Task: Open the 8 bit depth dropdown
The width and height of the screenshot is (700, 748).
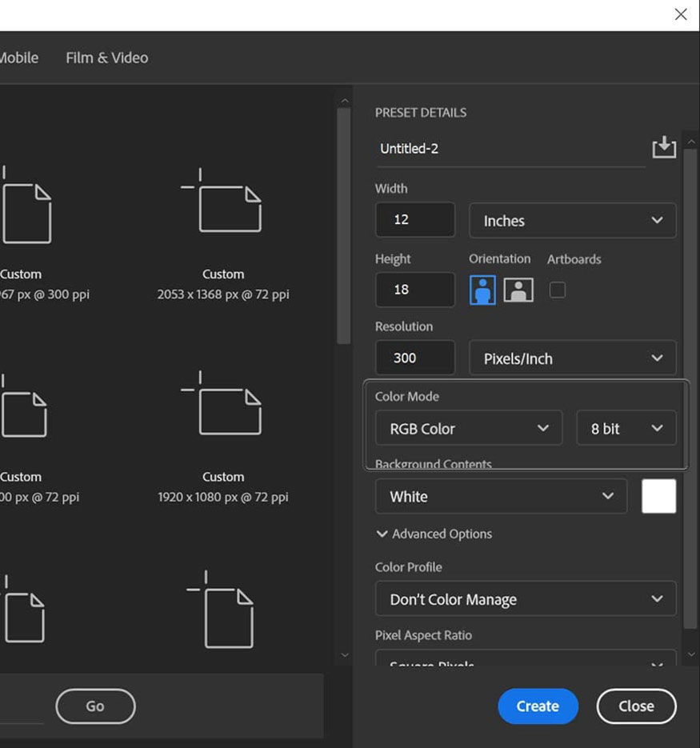Action: pos(626,428)
